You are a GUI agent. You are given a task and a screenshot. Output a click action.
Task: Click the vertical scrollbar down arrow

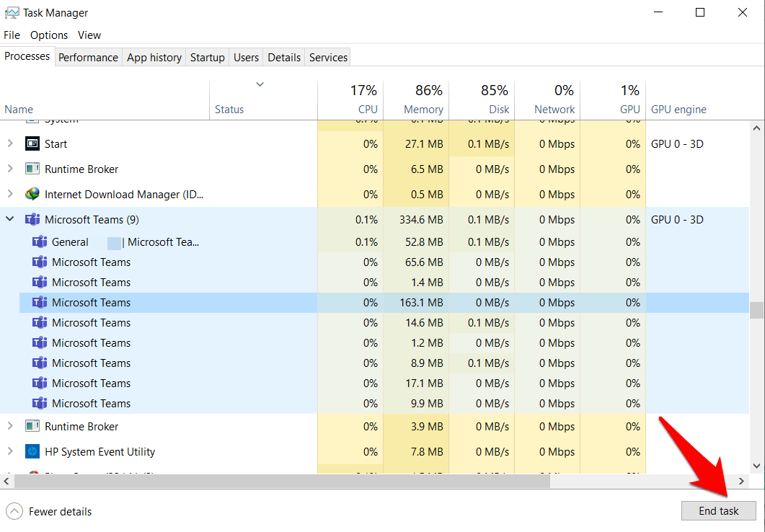tap(756, 466)
